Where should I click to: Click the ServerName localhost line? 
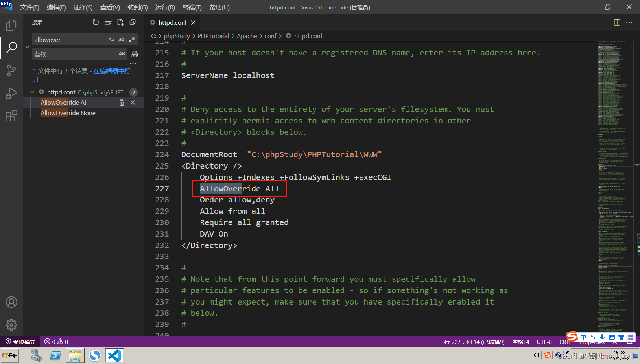click(228, 75)
